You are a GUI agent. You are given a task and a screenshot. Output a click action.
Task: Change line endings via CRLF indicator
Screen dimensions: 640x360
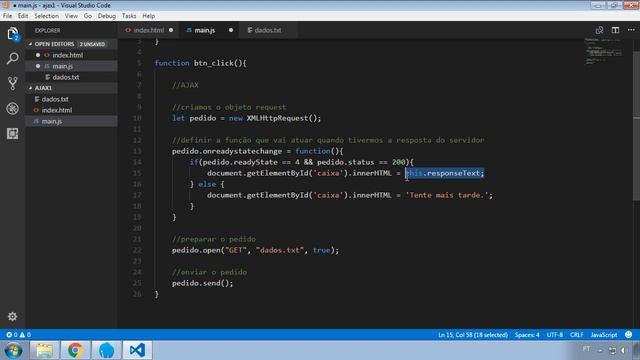pyautogui.click(x=576, y=335)
